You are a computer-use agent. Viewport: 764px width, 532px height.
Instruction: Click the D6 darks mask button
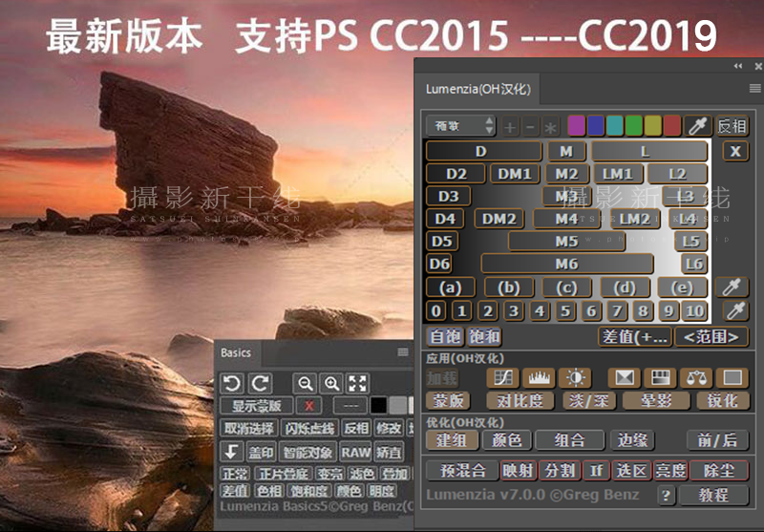click(x=439, y=264)
